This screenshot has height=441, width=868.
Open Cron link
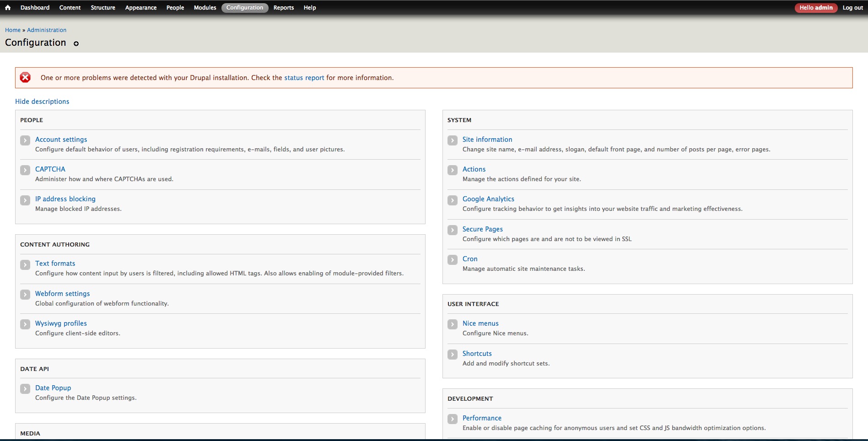coord(470,259)
